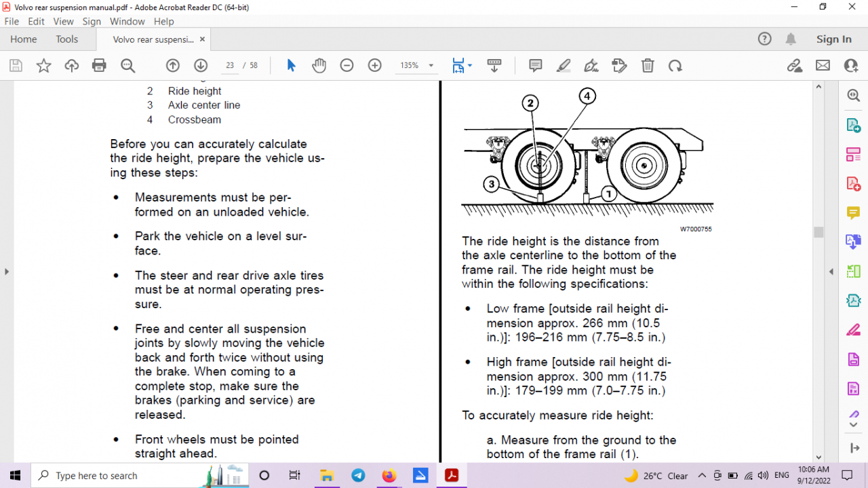This screenshot has width=868, height=488.
Task: Select the Hand pan tool
Action: [319, 66]
